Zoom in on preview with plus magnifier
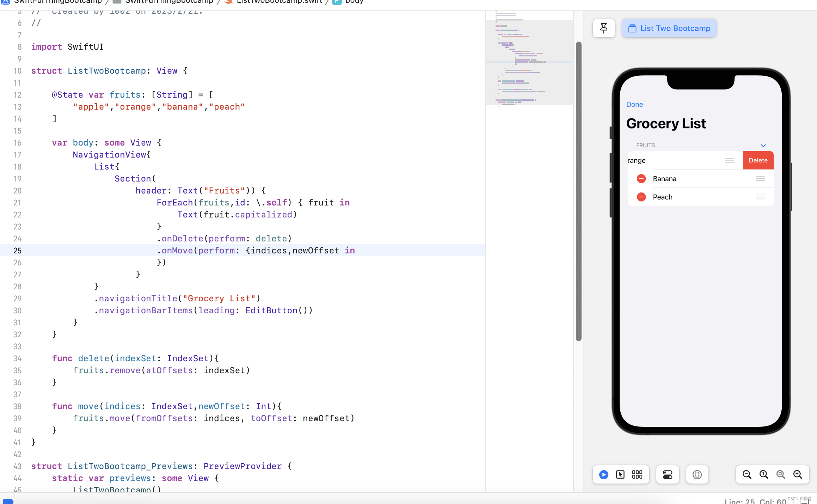 click(798, 475)
